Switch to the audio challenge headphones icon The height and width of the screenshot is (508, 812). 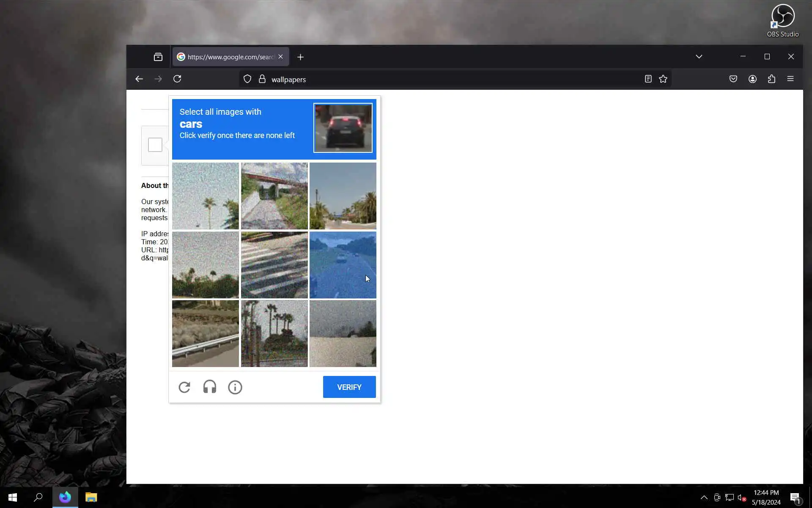210,387
